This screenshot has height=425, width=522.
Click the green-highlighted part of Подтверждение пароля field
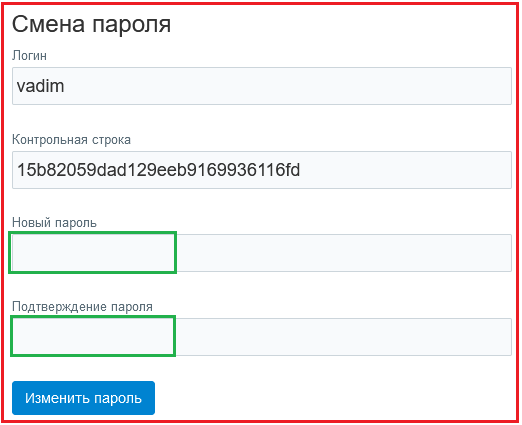coord(93,336)
